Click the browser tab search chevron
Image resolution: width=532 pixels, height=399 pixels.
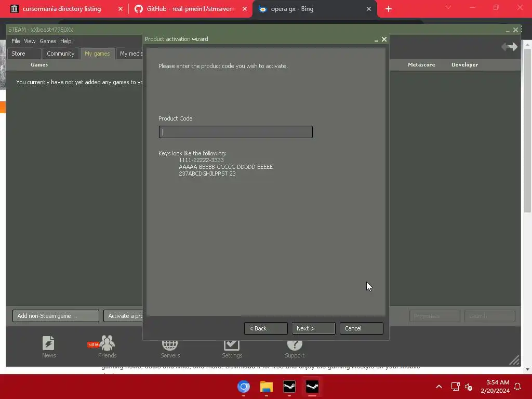(x=448, y=7)
